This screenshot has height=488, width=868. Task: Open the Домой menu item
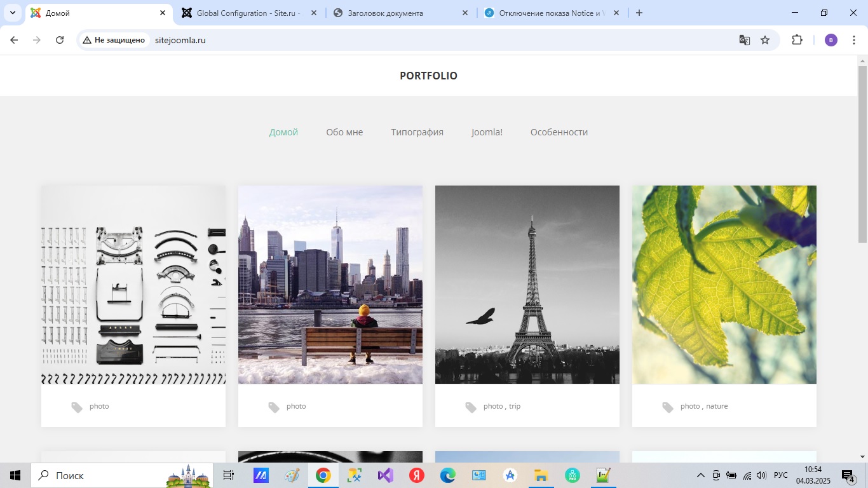[283, 132]
